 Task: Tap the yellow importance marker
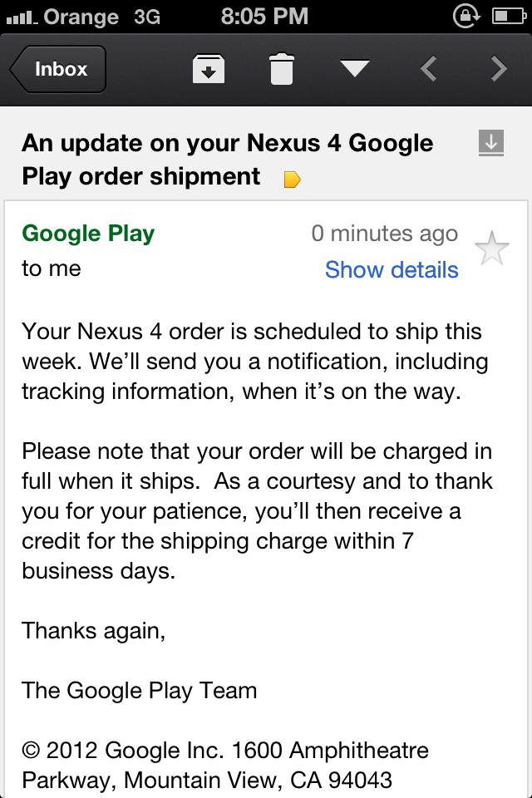click(x=292, y=179)
